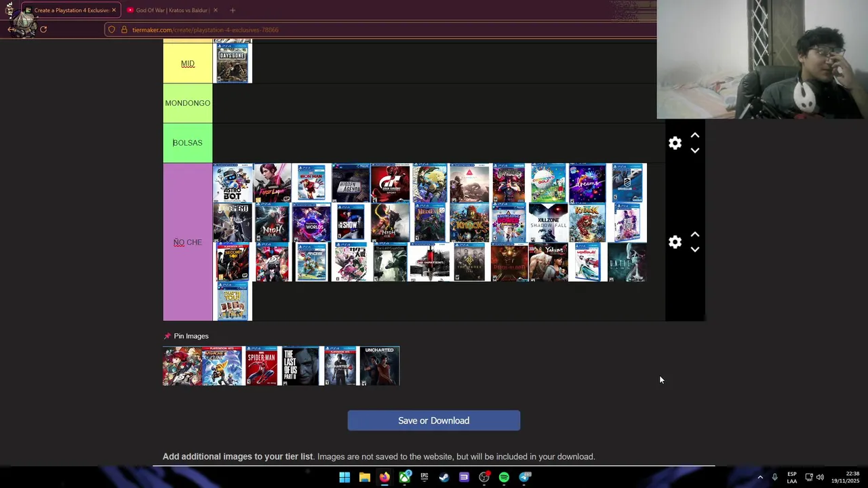Select the Killzone Shadow Fall cover

(x=548, y=222)
